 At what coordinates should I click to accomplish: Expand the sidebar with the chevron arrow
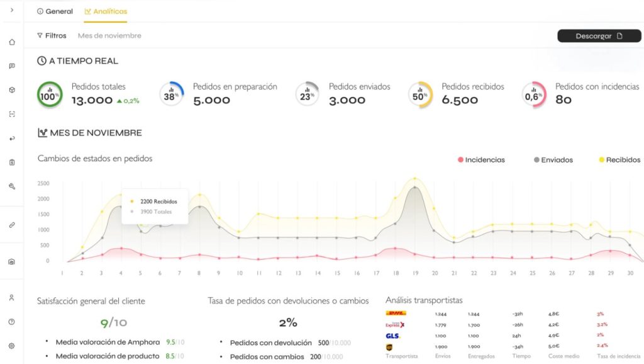click(12, 10)
